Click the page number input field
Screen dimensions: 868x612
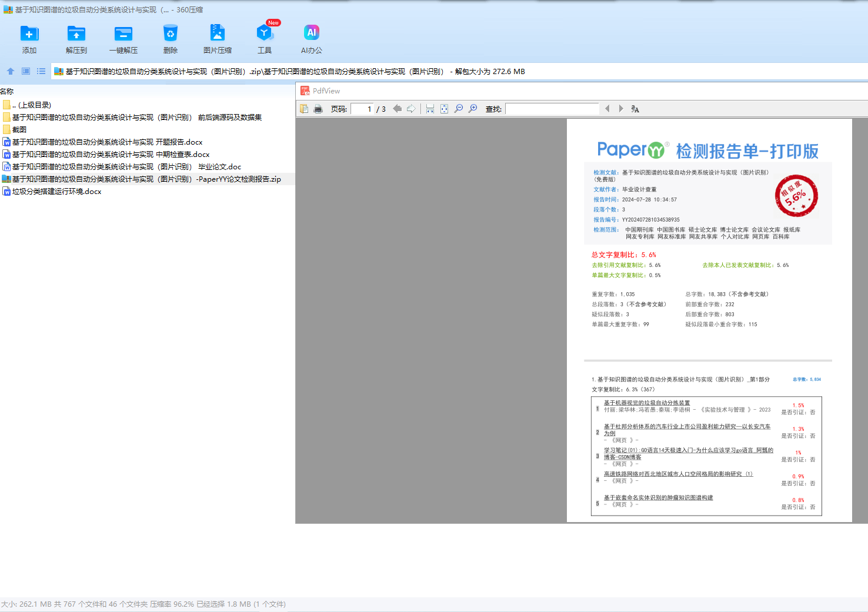click(x=362, y=109)
